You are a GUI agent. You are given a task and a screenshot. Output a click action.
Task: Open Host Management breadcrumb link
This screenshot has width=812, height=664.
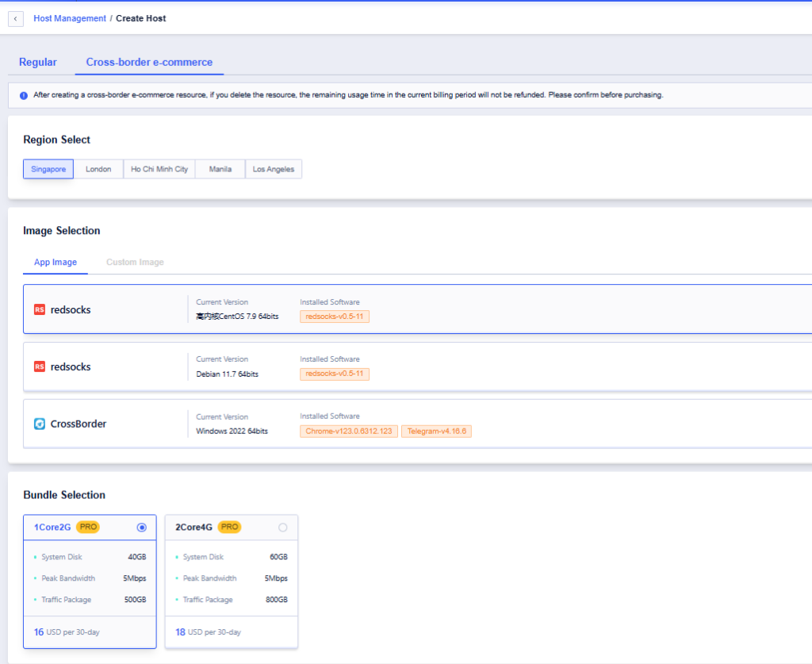pos(70,19)
